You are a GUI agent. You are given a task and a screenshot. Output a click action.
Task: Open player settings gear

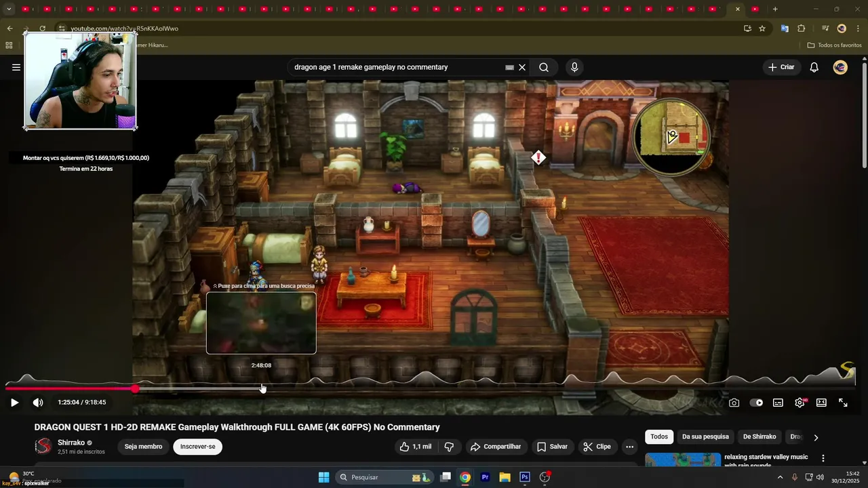click(800, 403)
